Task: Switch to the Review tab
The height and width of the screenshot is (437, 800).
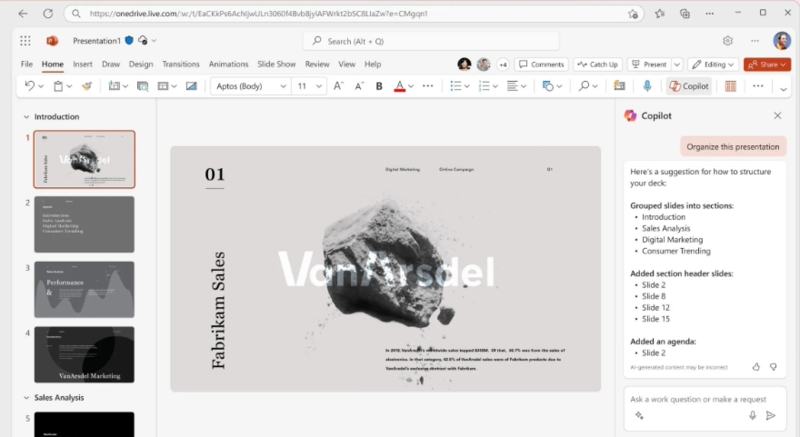Action: (x=317, y=64)
